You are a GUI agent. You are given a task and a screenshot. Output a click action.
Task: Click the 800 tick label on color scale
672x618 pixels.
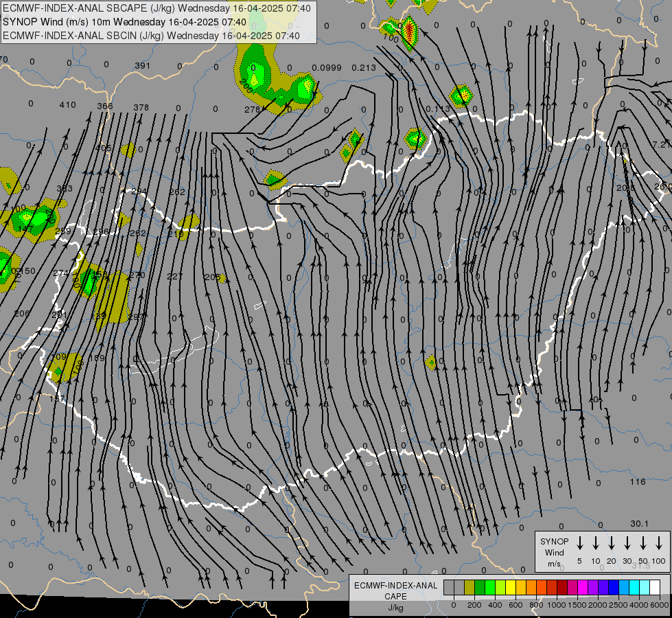(536, 605)
